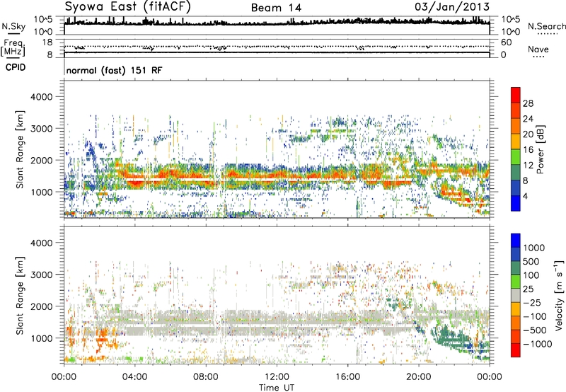Viewport: 566px width, 392px height.
Task: Click the red bottom velocity colorbar segment
Action: coord(516,350)
